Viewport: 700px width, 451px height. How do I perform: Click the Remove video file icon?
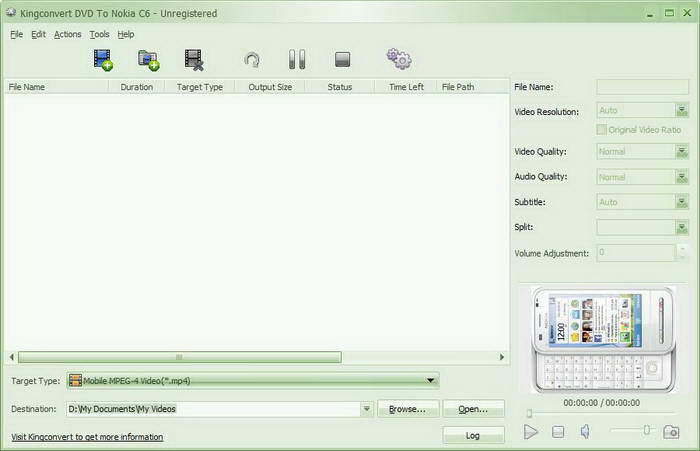tap(194, 60)
